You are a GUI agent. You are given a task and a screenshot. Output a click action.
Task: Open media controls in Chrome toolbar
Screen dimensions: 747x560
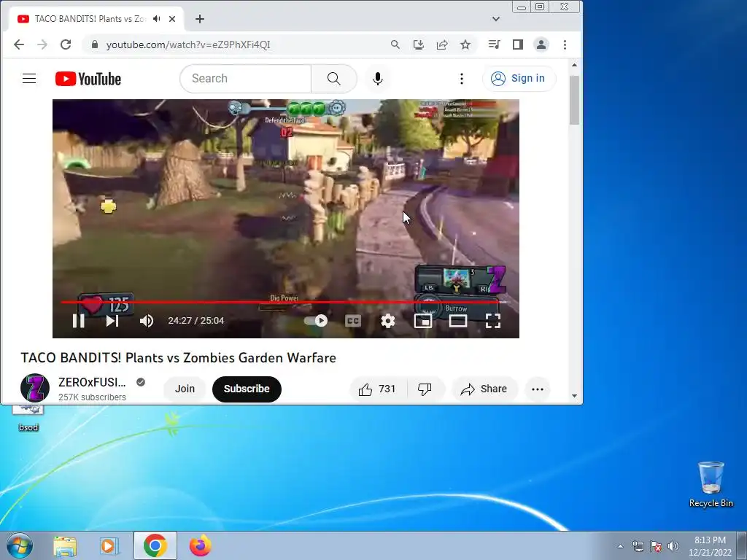click(494, 44)
